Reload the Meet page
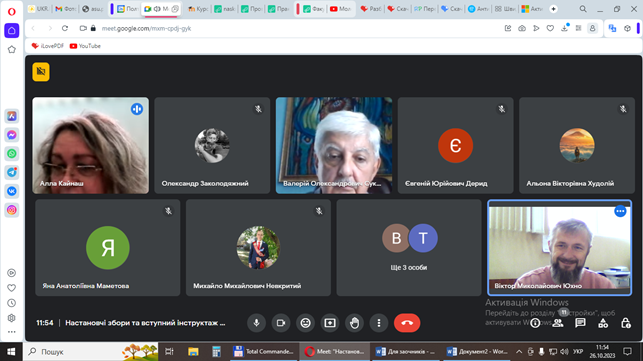 coord(65,28)
